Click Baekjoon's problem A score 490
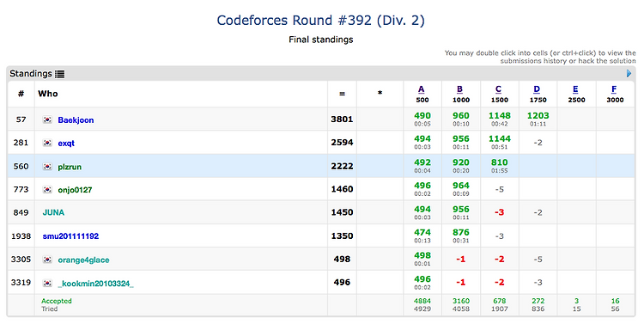Image resolution: width=644 pixels, height=324 pixels. [422, 116]
